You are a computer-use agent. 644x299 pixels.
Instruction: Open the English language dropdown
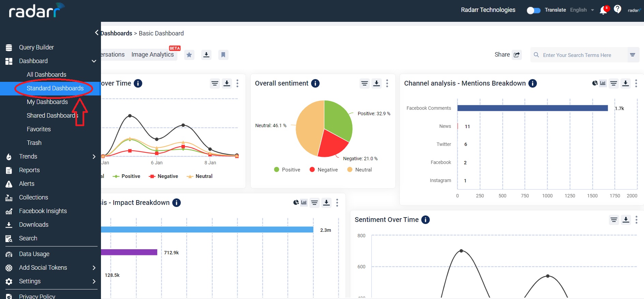tap(582, 10)
